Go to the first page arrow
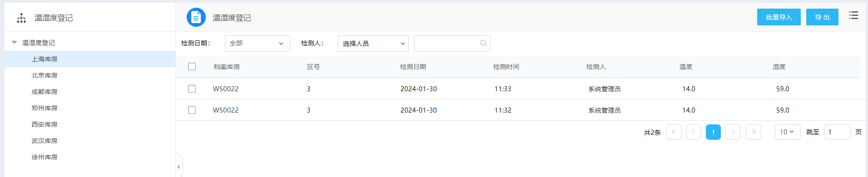The image size is (868, 177). [x=674, y=132]
